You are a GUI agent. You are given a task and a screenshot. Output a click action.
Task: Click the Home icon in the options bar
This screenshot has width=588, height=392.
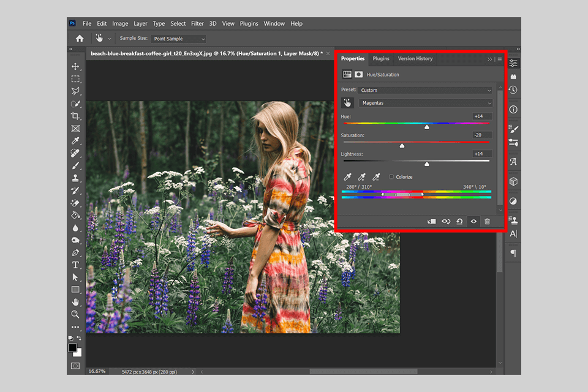coord(80,38)
